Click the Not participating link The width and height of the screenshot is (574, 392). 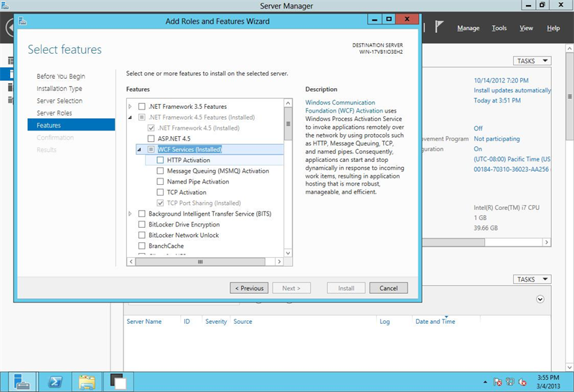(497, 138)
